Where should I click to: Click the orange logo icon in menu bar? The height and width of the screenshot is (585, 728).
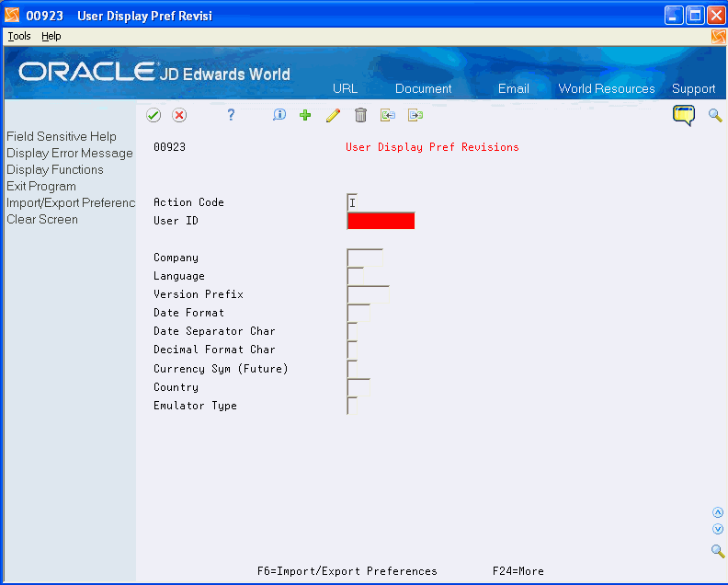[718, 36]
